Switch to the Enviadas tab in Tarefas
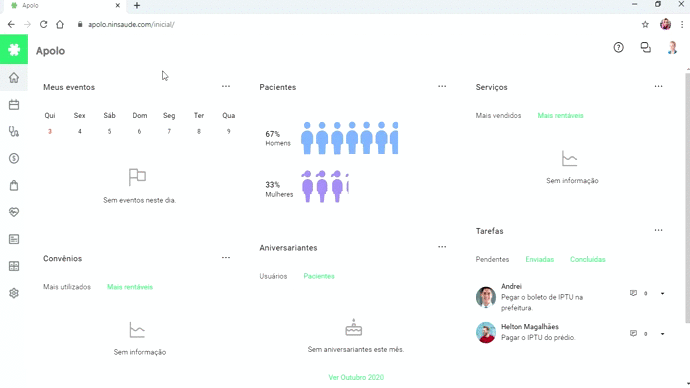This screenshot has height=388, width=690. point(540,260)
